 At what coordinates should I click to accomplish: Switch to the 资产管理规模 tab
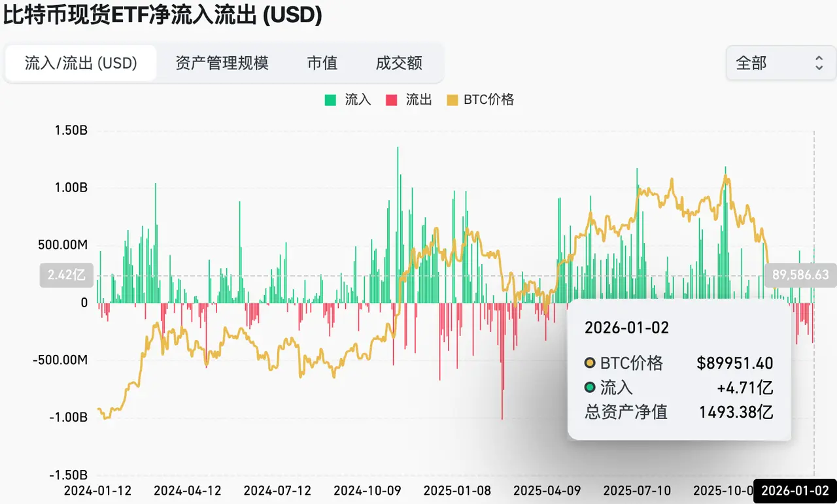click(222, 63)
